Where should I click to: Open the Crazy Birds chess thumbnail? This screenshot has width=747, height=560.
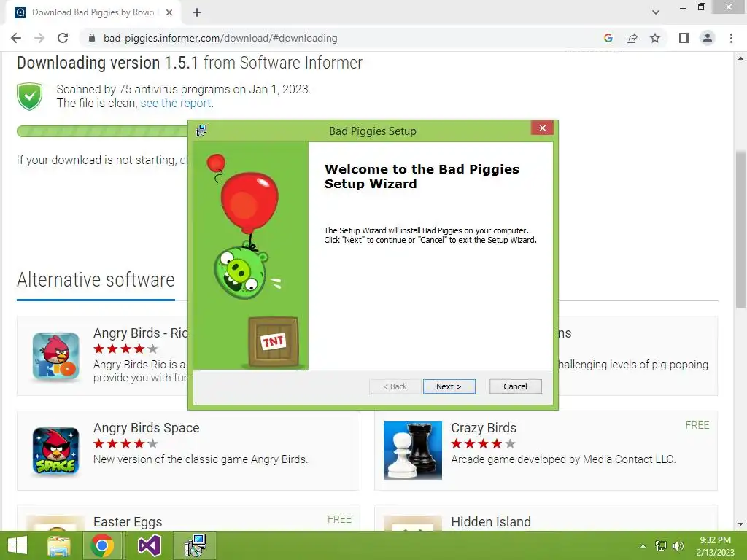(x=413, y=451)
